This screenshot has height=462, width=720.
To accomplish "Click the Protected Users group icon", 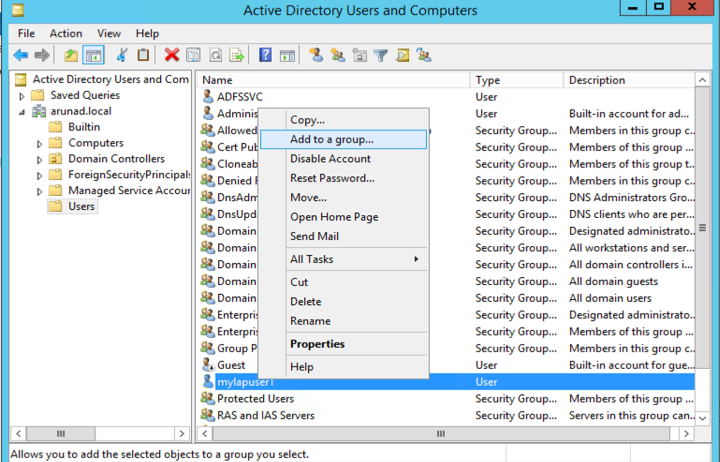I will click(208, 398).
